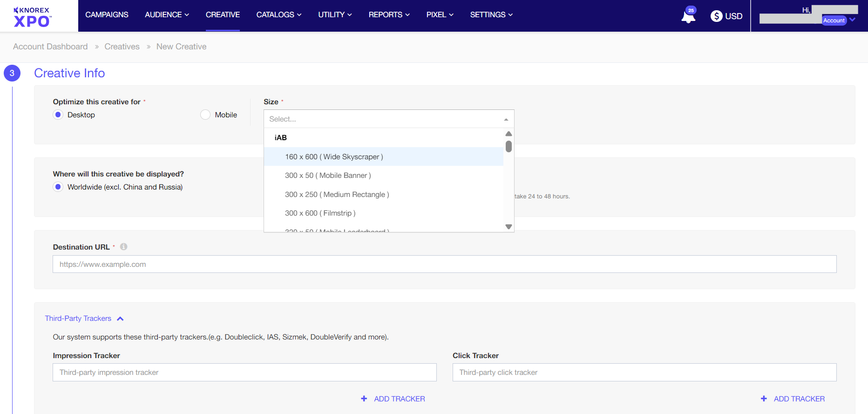This screenshot has height=414, width=868.
Task: Expand the Audience menu dropdown
Action: click(x=167, y=15)
